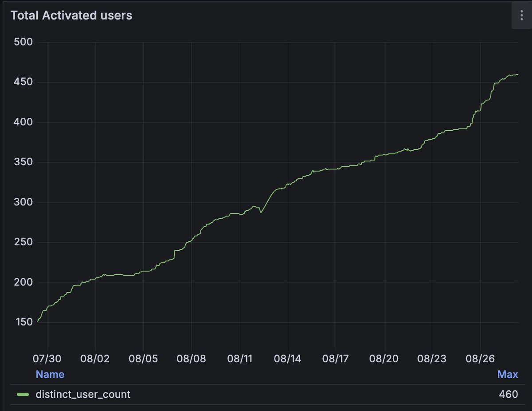Click the 07/30 date label
The image size is (532, 411).
[x=47, y=358]
